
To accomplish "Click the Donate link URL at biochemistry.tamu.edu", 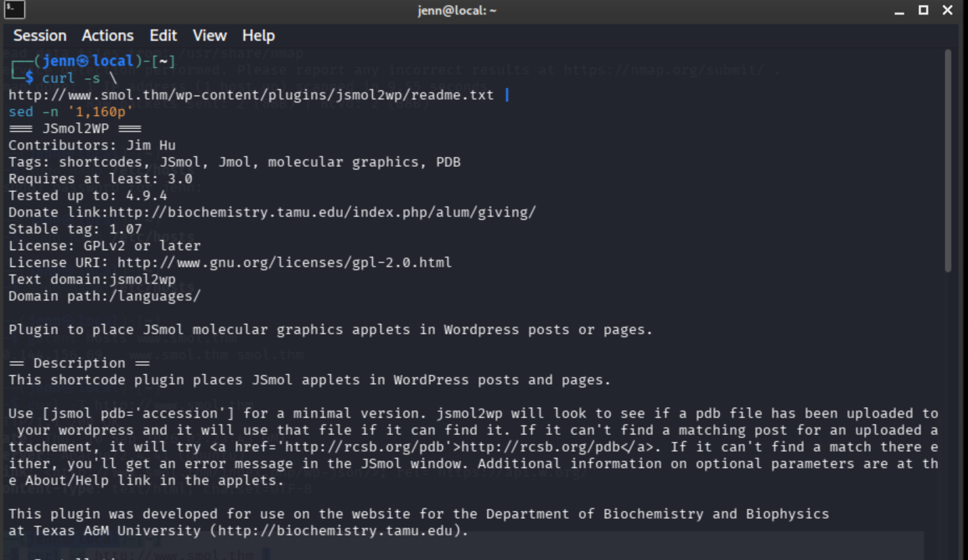I will coord(323,212).
